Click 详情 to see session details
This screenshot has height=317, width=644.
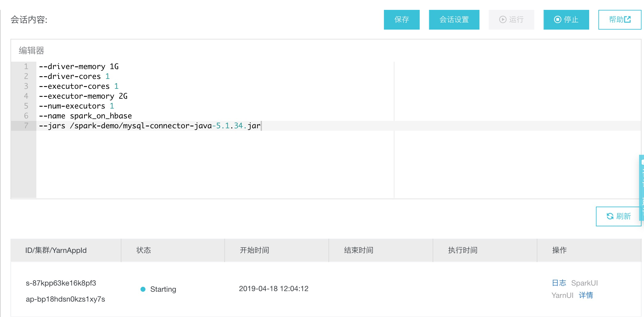click(586, 295)
